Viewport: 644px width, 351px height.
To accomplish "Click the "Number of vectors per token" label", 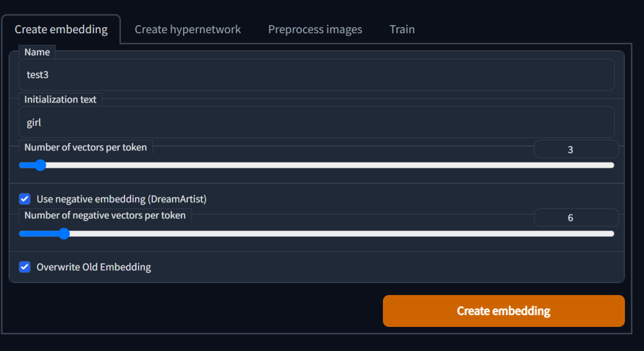I will [85, 147].
